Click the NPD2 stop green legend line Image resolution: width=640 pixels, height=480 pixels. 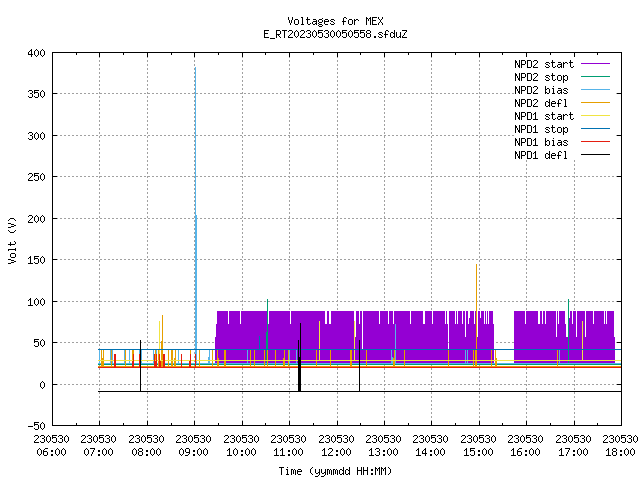tap(595, 77)
